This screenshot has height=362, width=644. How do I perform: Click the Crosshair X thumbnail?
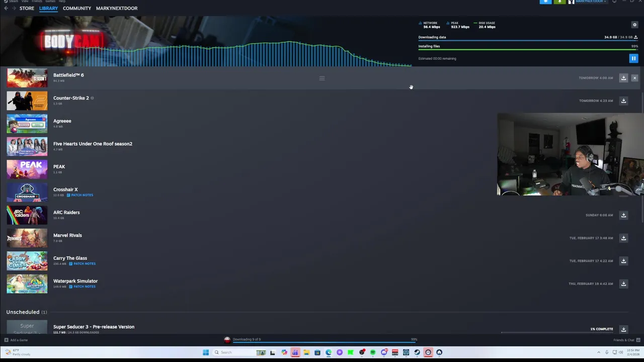(x=27, y=192)
